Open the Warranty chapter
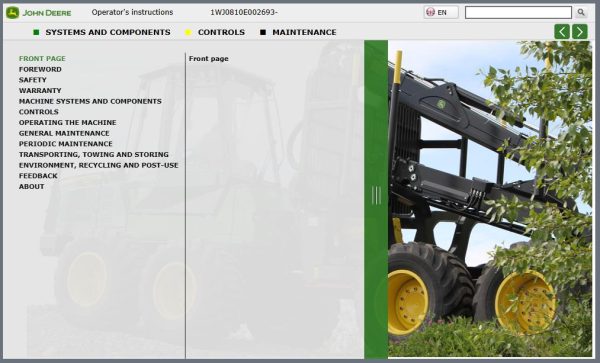 pos(40,91)
